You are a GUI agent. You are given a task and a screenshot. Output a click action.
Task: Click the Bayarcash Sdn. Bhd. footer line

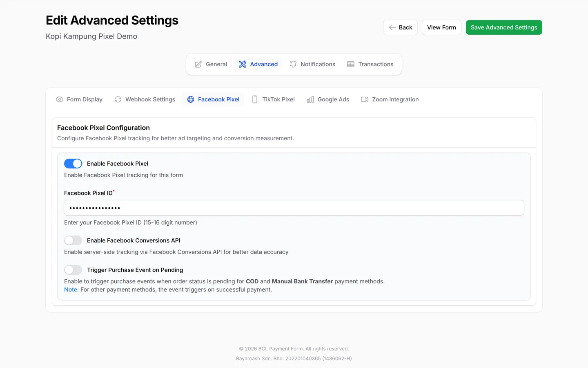294,359
